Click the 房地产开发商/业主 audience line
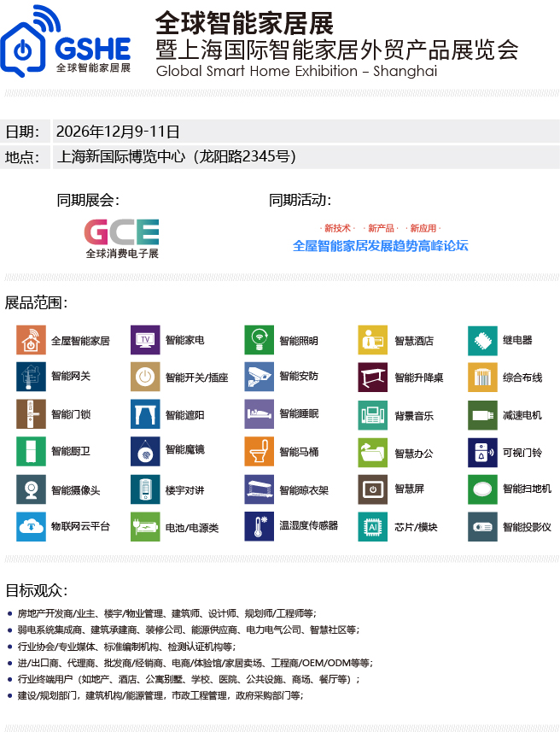 tap(167, 613)
